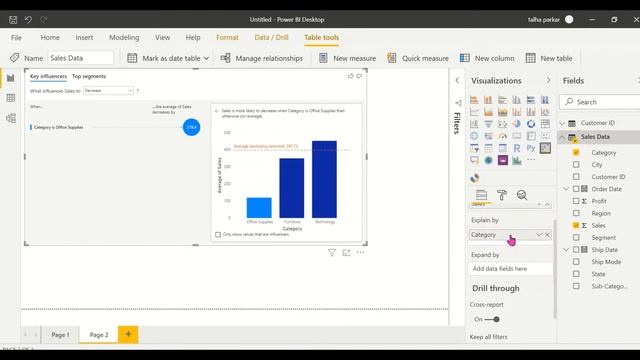Open the Fields well tab in Visualizations
This screenshot has height=360, width=640.
coord(482,195)
